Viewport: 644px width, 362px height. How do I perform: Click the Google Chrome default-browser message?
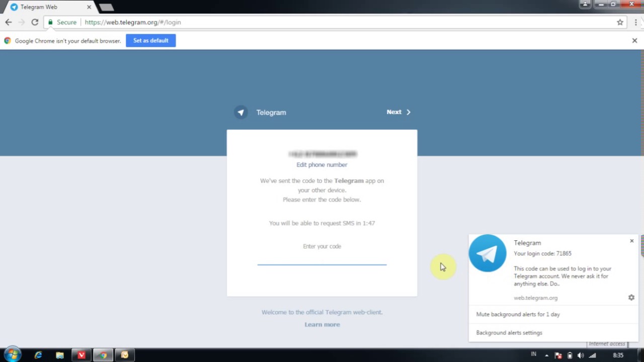(x=68, y=41)
